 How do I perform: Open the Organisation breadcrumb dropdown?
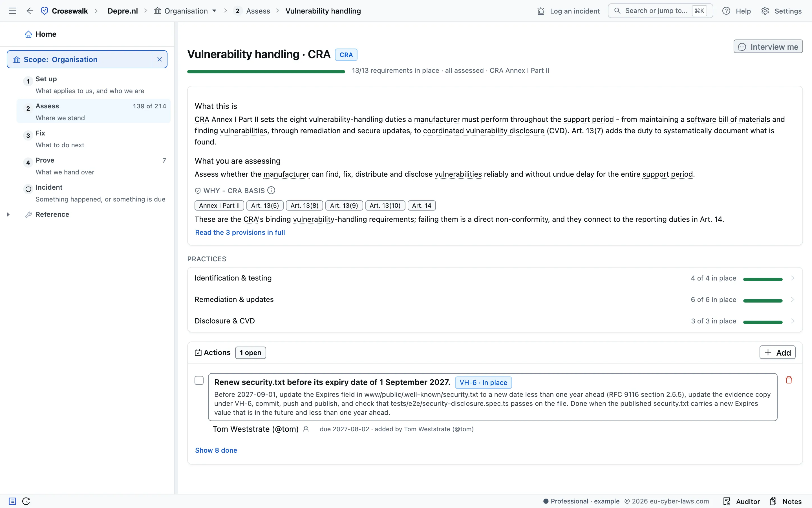point(185,11)
